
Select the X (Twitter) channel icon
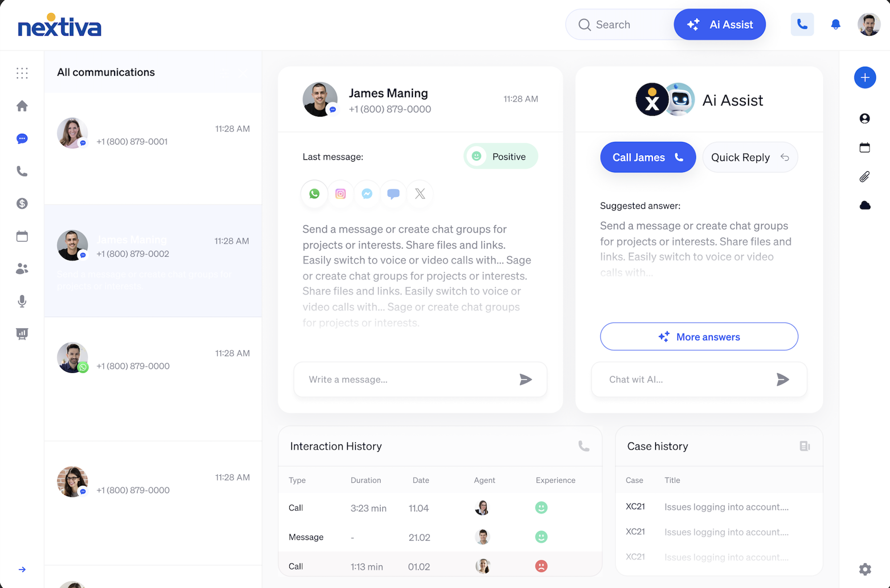point(420,194)
